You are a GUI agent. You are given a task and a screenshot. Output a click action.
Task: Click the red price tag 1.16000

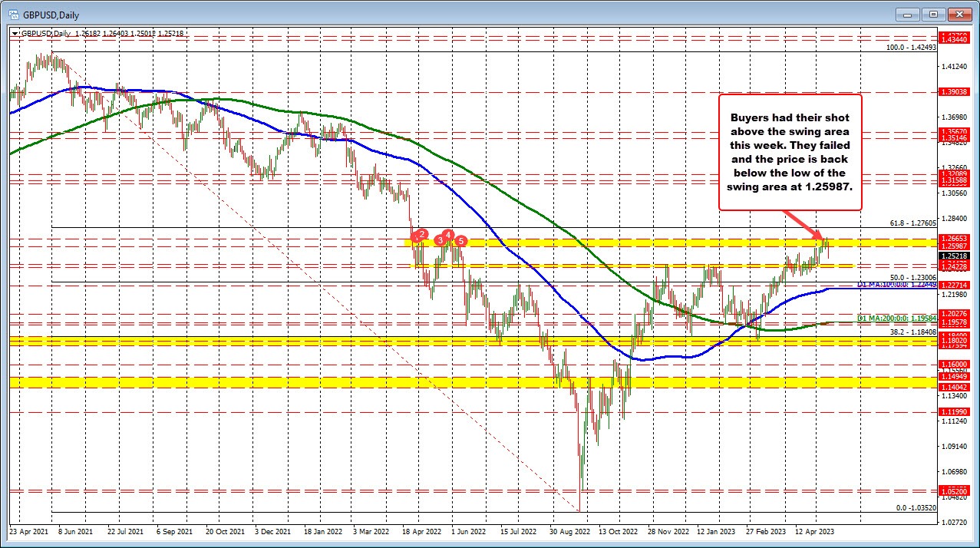(954, 365)
